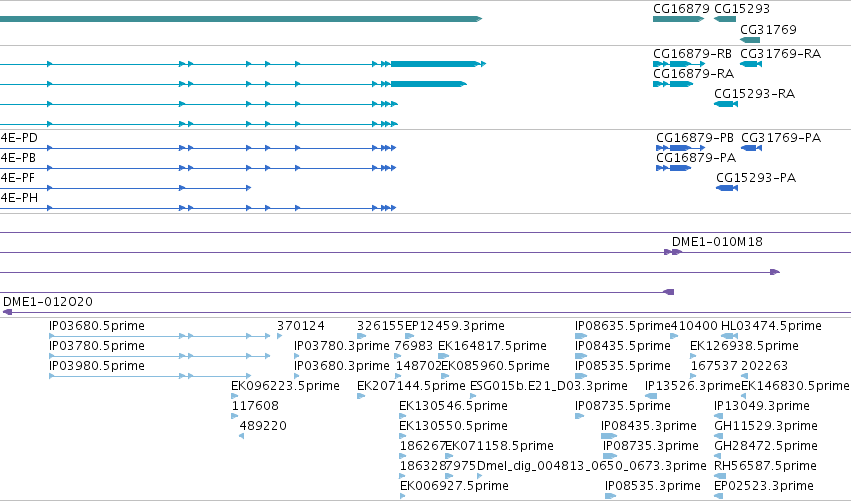Select BAC clone label DME1-010M18
This screenshot has height=501, width=851.
coord(717,242)
